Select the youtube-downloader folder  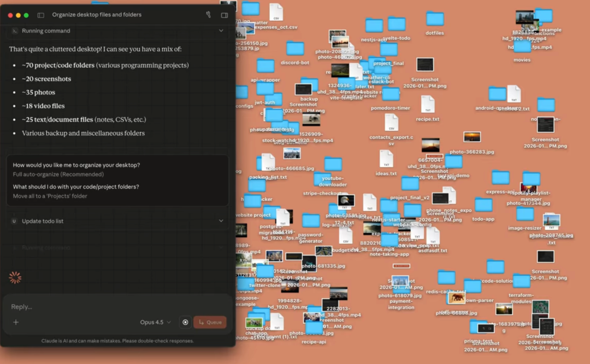tap(333, 164)
